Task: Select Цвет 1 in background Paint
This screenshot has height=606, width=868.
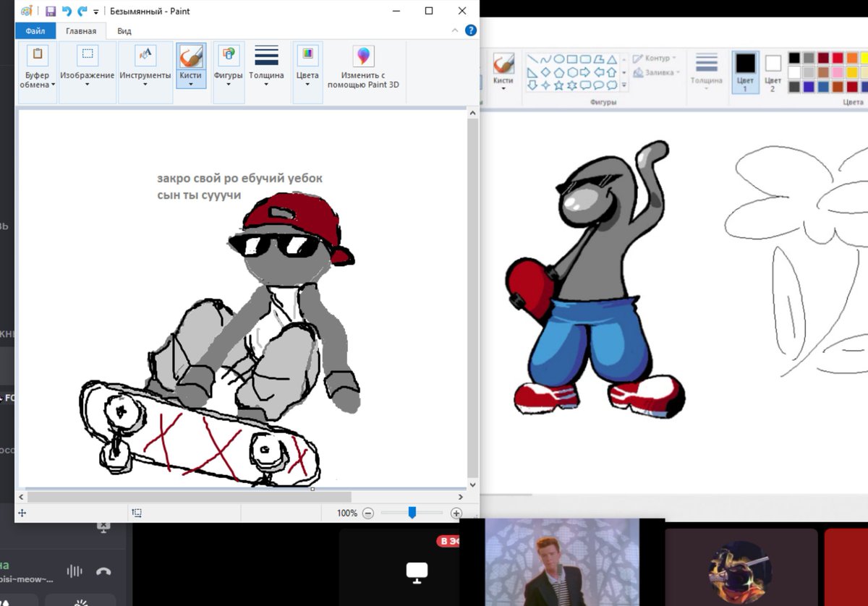Action: coord(746,72)
